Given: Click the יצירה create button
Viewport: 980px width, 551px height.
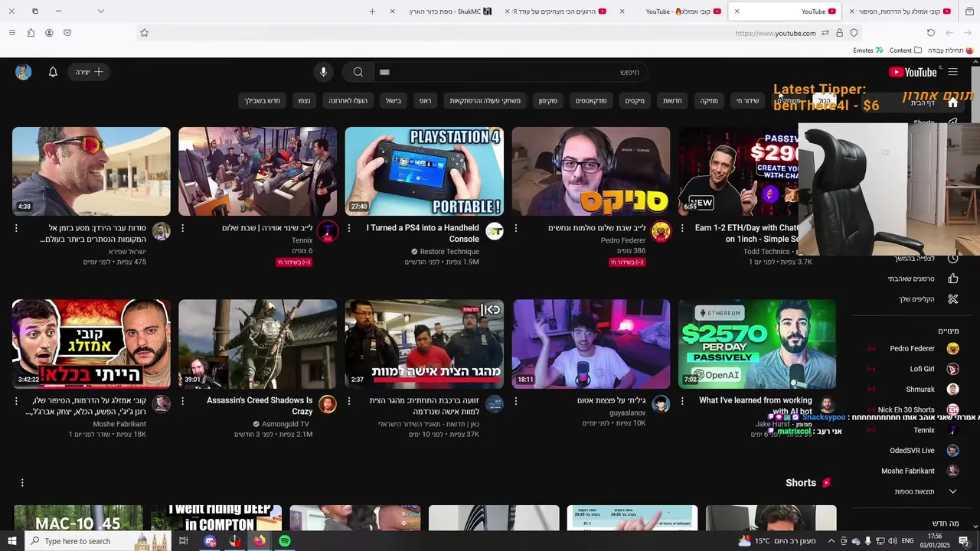Looking at the screenshot, I should 89,72.
